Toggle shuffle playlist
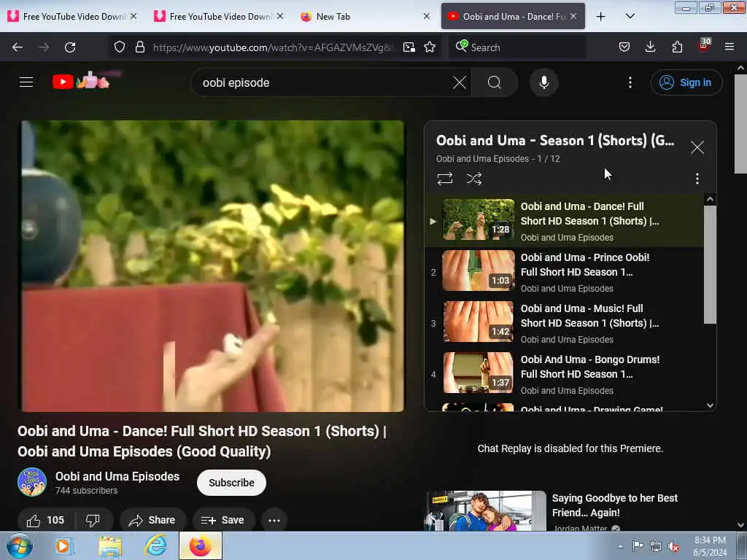The image size is (747, 560). (474, 179)
